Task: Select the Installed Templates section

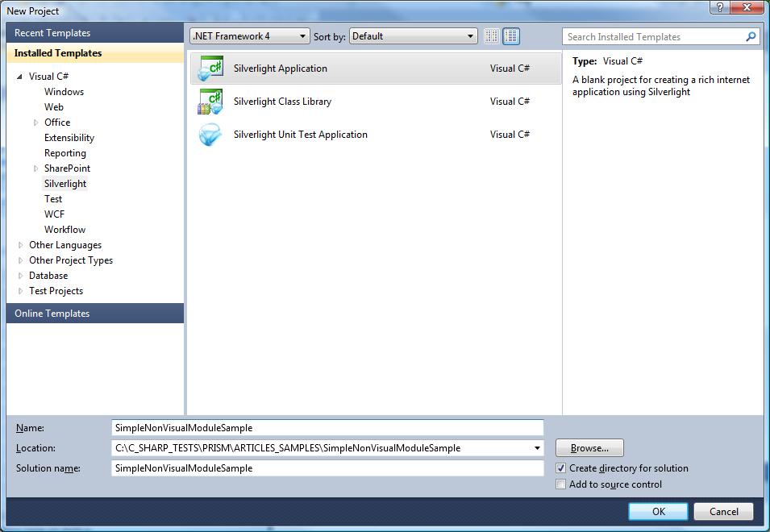Action: pyautogui.click(x=95, y=53)
